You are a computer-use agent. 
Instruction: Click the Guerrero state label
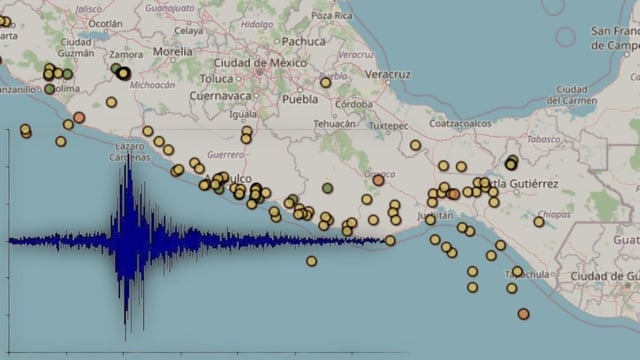225,155
